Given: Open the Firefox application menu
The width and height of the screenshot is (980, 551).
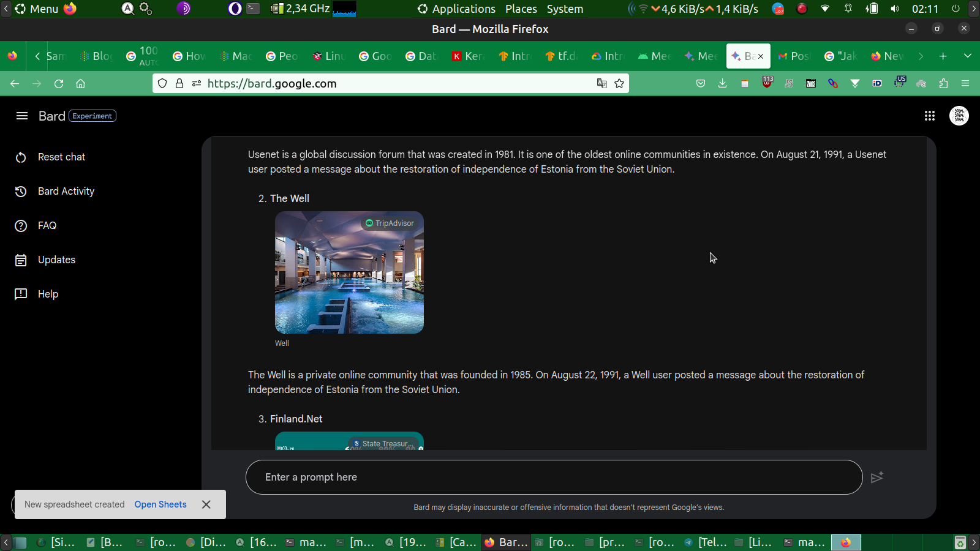Looking at the screenshot, I should 965,84.
